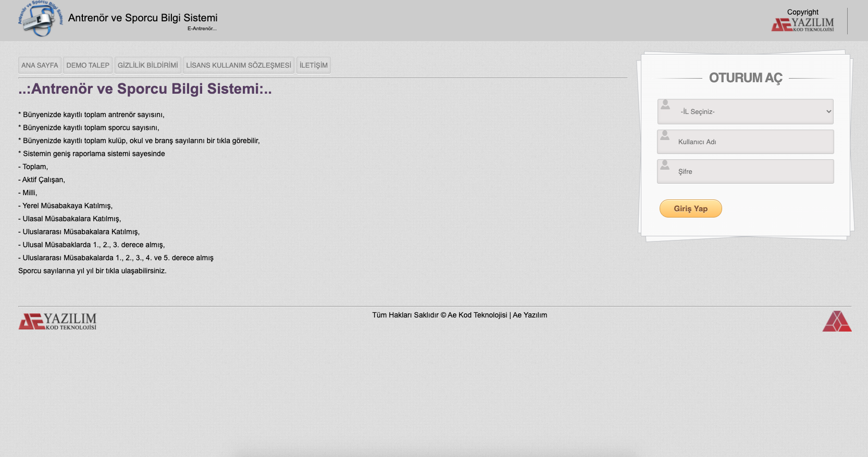The image size is (868, 457).
Task: Click the '- Milli,' list line
Action: tap(28, 193)
